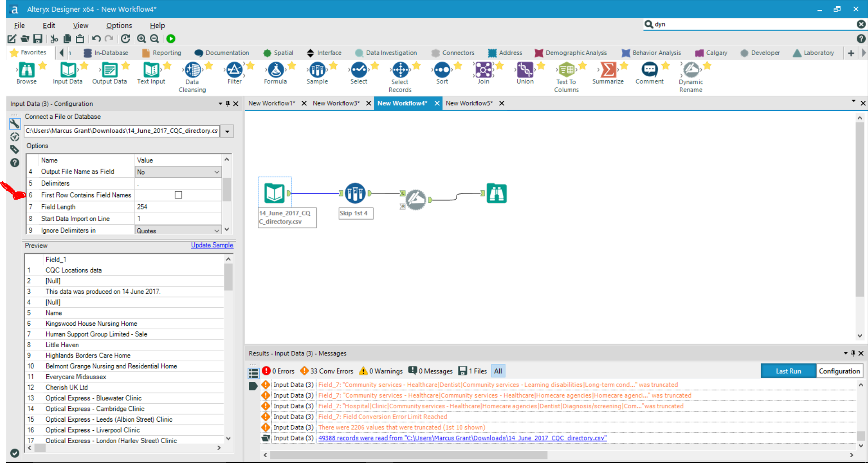Click the Update Sample link
The image size is (868, 463).
tap(212, 245)
